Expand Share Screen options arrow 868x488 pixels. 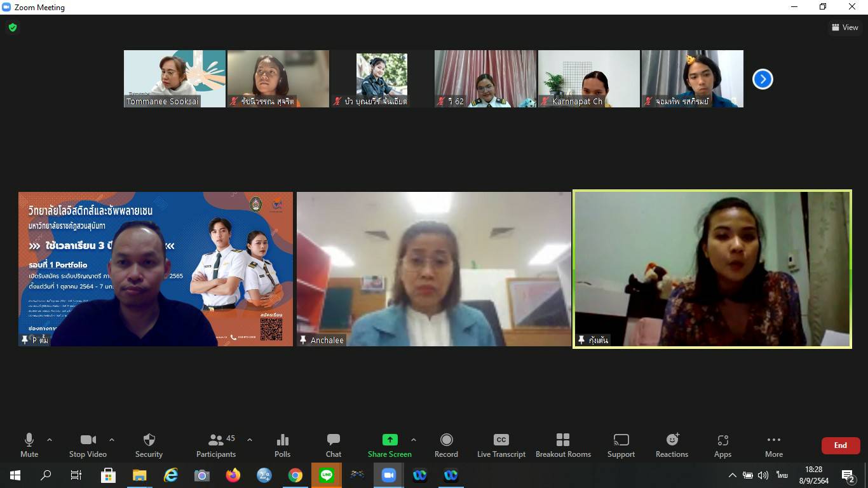pyautogui.click(x=414, y=440)
